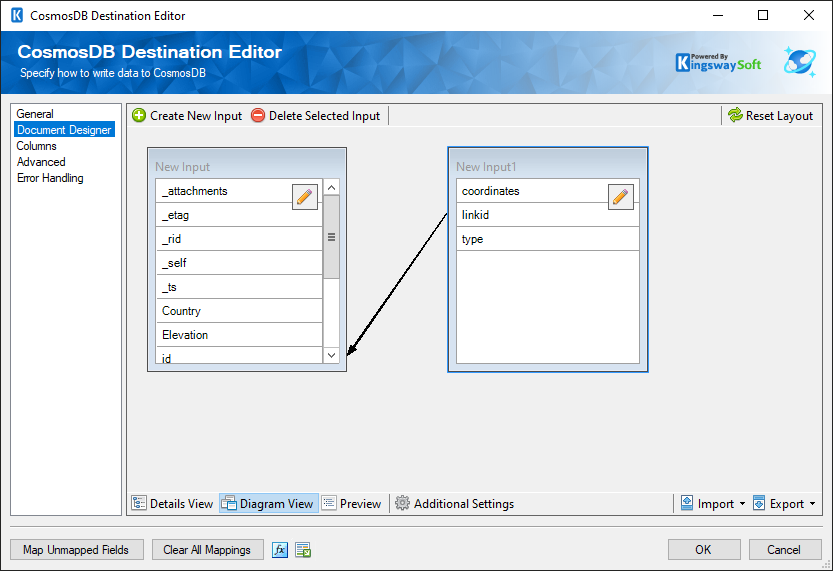Click the New Input scrollbar thumb

coord(331,237)
